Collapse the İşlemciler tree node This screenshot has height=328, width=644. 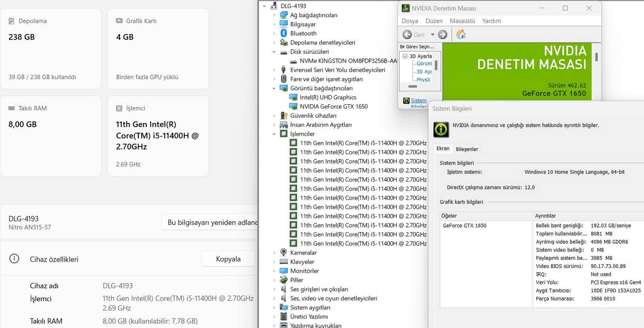(x=274, y=134)
